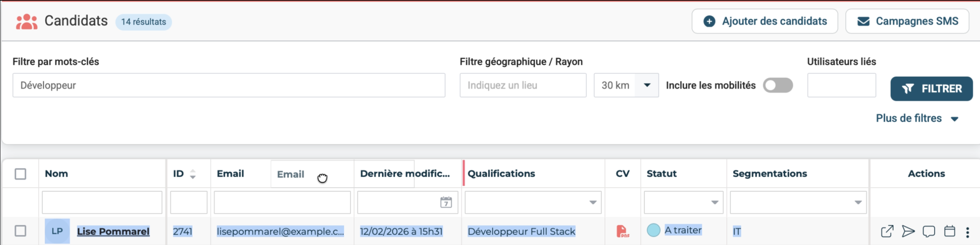Click the send message paper plane icon

[908, 231]
